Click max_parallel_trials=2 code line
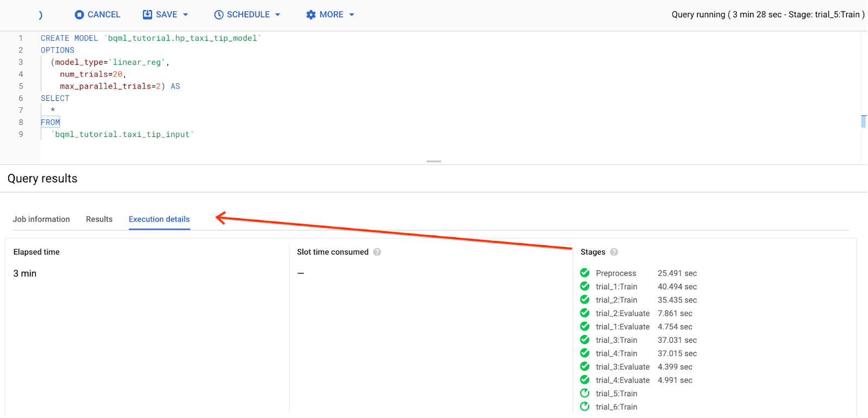 click(120, 86)
